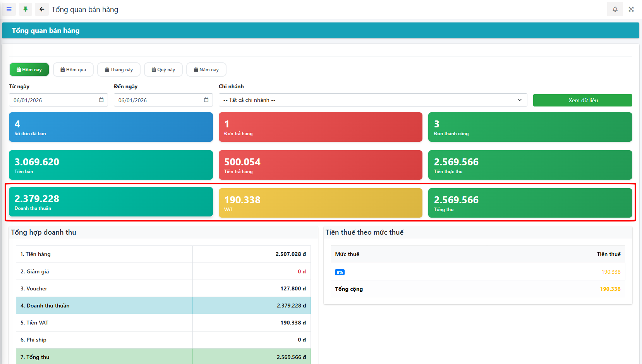
Task: Select the Đơn trả hàng red card
Action: (x=320, y=127)
